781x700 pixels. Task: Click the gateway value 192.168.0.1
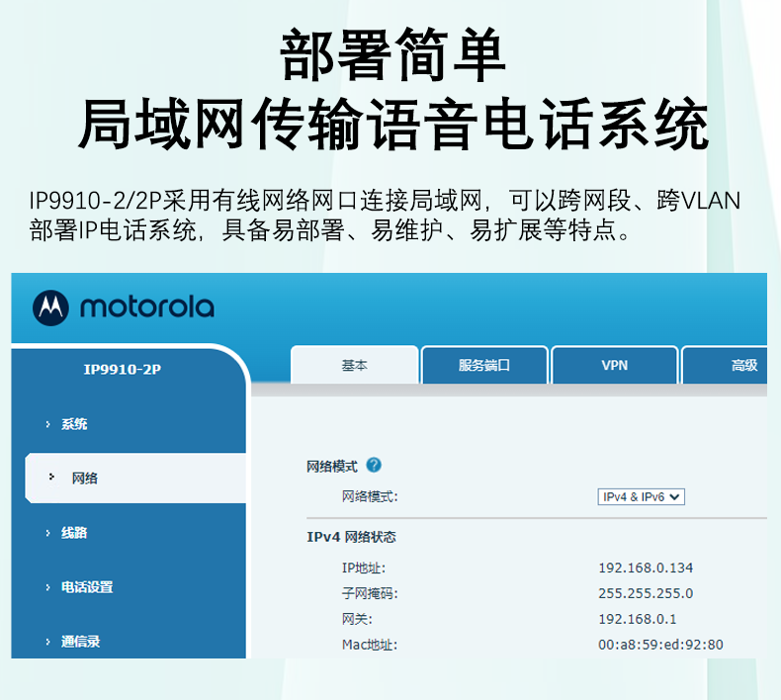coord(638,619)
